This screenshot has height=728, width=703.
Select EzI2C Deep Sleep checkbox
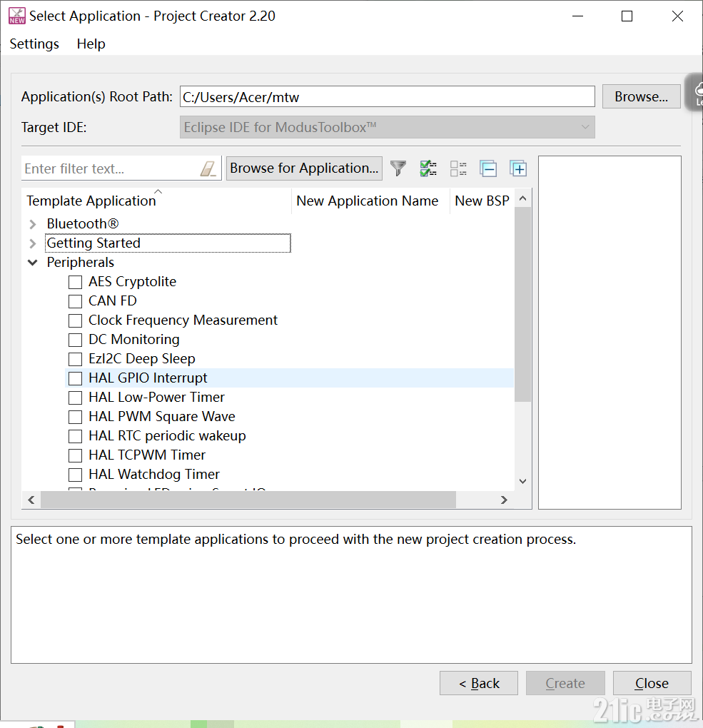pyautogui.click(x=75, y=359)
